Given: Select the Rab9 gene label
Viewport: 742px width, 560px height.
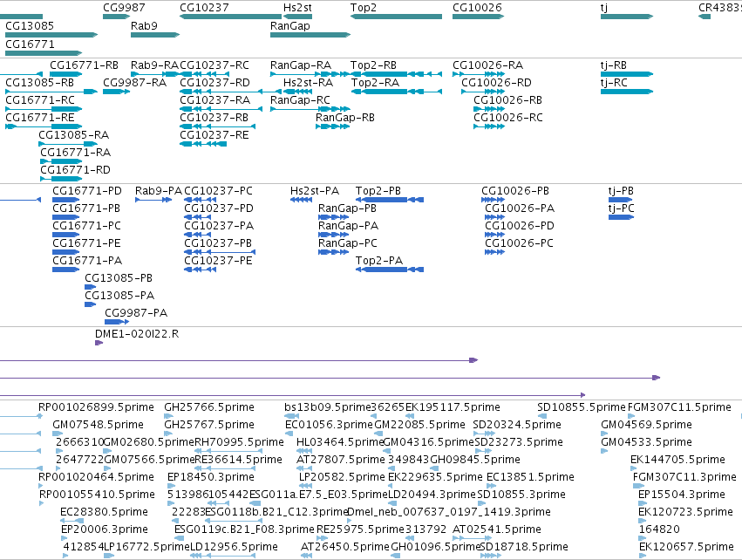Looking at the screenshot, I should pyautogui.click(x=144, y=26).
